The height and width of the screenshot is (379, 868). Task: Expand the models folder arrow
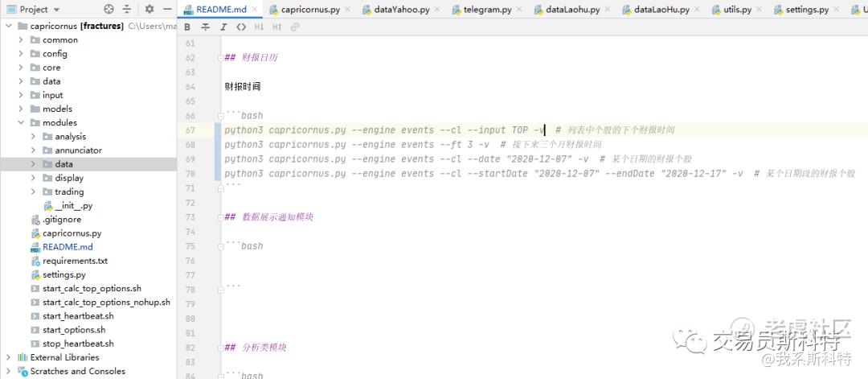click(x=20, y=109)
